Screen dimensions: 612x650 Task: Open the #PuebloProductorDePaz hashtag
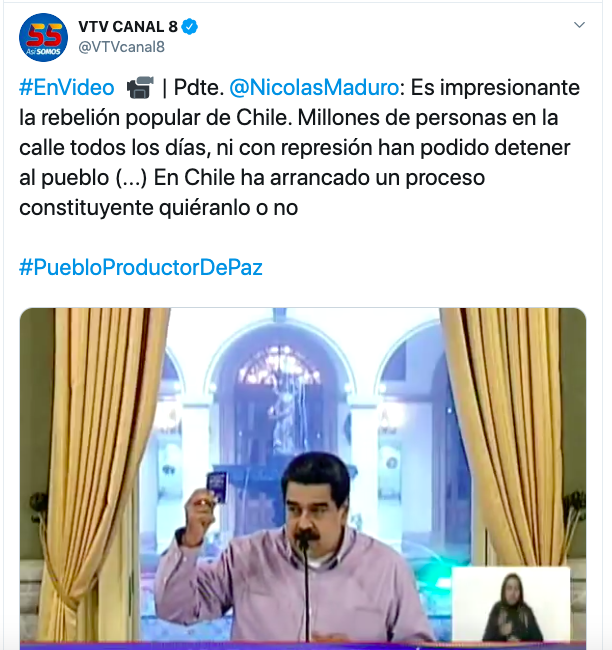[141, 267]
